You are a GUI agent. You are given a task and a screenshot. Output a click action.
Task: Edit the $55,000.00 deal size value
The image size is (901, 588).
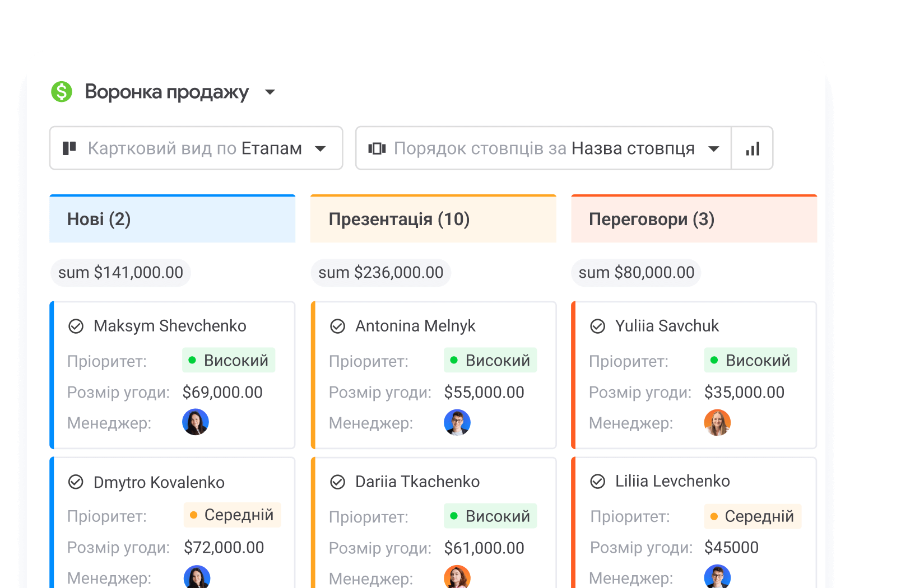click(484, 392)
